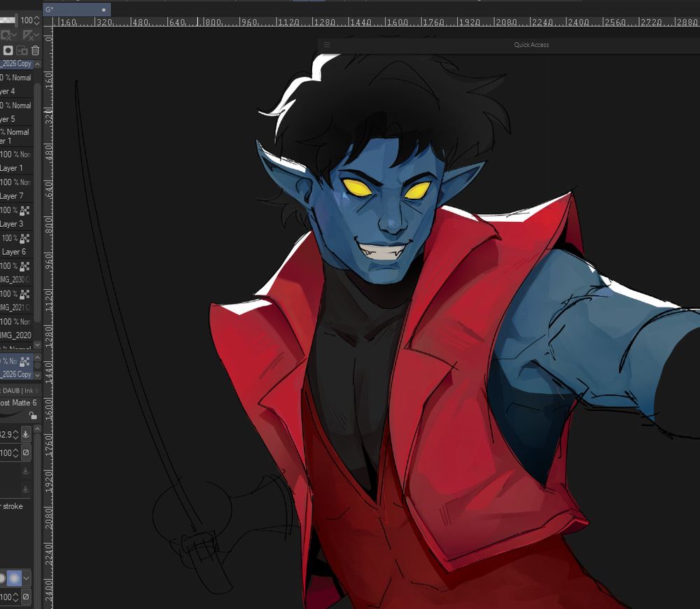
Task: Click the layer list scroll-down arrow
Action: [x=38, y=344]
